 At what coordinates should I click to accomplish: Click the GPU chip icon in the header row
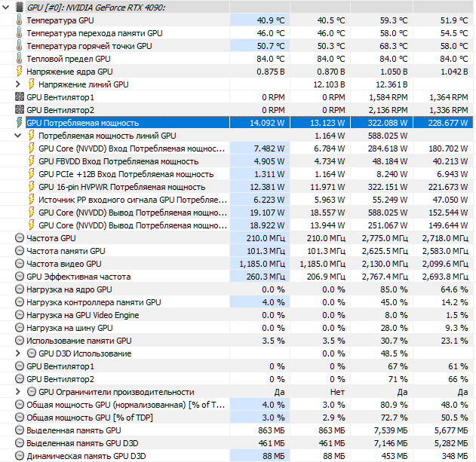point(19,8)
